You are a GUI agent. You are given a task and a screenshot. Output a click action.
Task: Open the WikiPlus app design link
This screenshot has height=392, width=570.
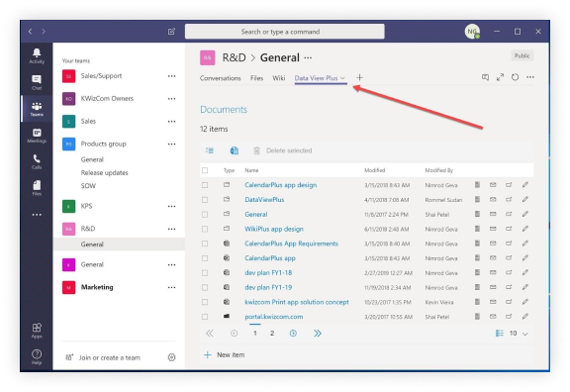(x=274, y=229)
